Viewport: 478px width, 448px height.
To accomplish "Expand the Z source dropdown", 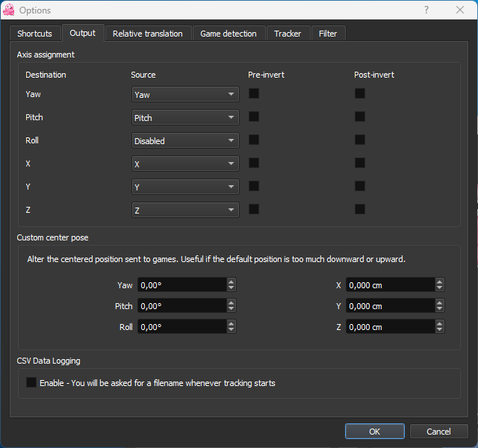I will 185,210.
